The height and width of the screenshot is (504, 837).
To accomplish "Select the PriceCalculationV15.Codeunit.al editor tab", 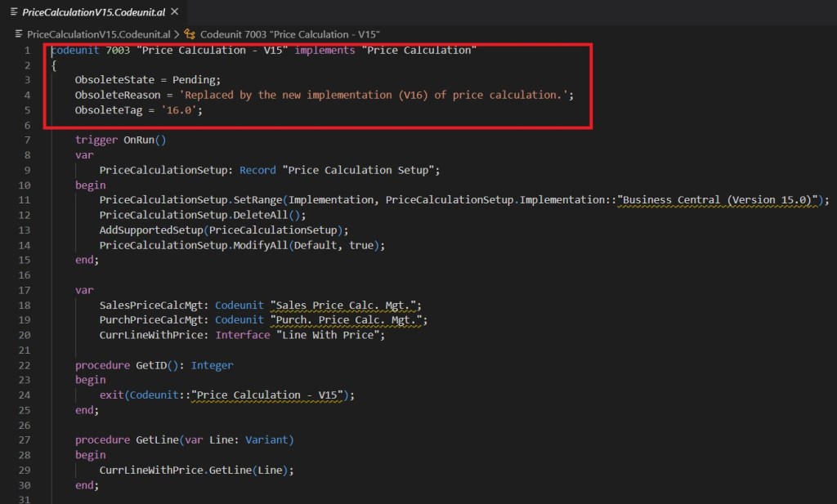I will click(x=92, y=11).
